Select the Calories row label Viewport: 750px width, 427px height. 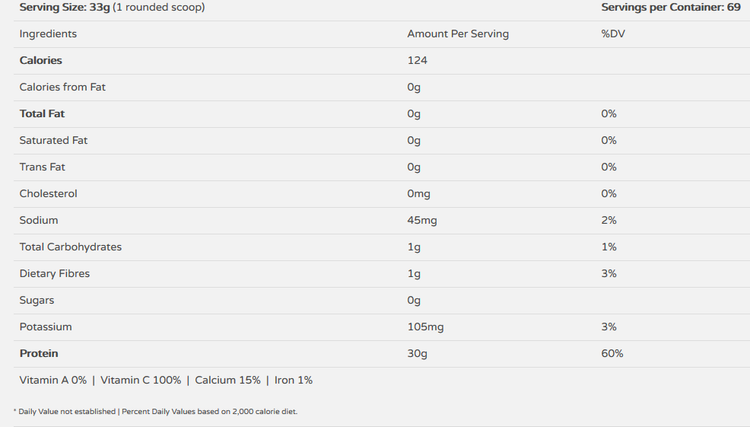41,60
